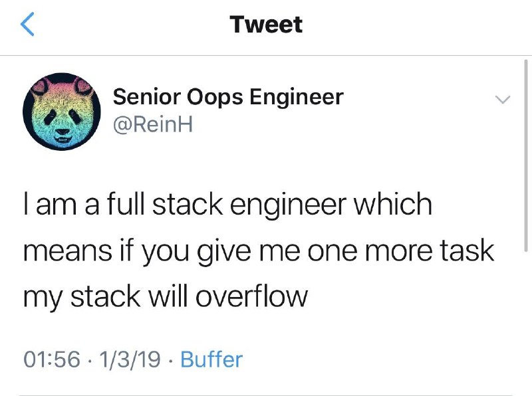
Task: Tap the phrase "means if you"
Action: pos(98,250)
